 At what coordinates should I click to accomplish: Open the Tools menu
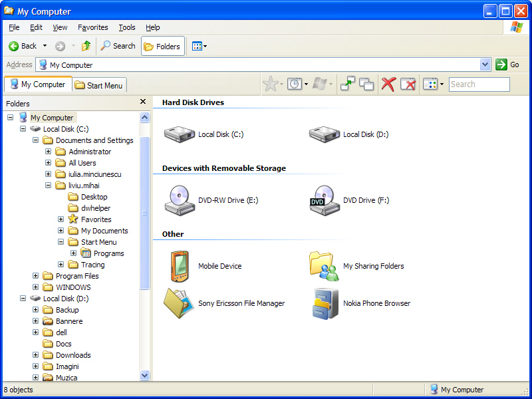click(127, 27)
